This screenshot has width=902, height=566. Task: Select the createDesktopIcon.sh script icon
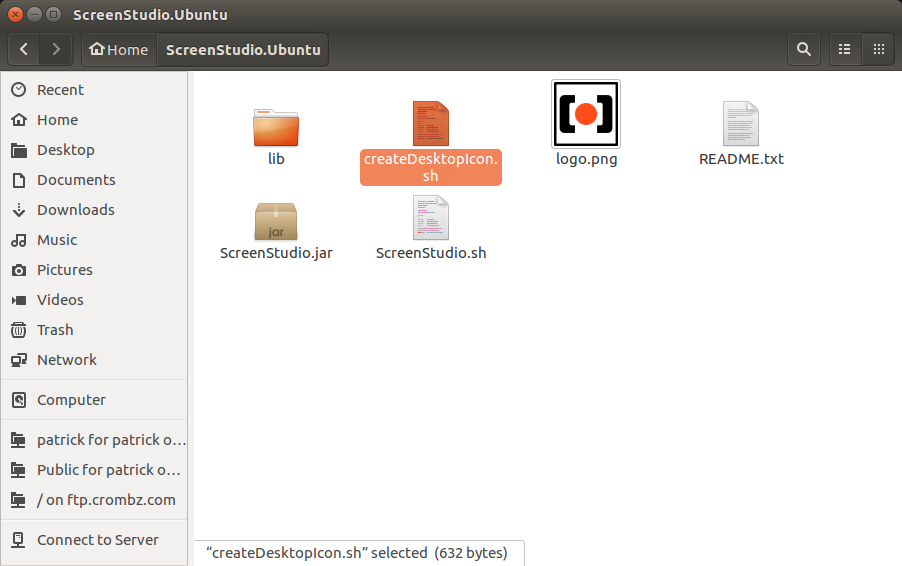(430, 124)
